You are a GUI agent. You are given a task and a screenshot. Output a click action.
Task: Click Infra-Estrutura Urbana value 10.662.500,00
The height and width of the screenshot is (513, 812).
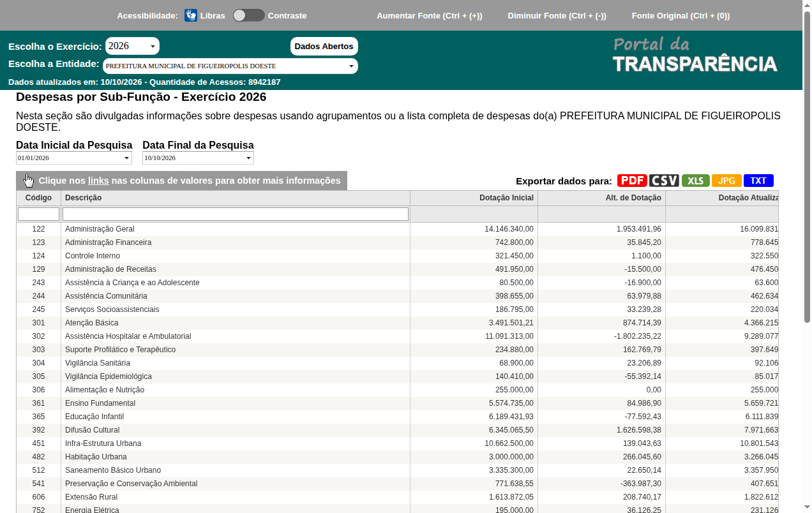[x=509, y=443]
